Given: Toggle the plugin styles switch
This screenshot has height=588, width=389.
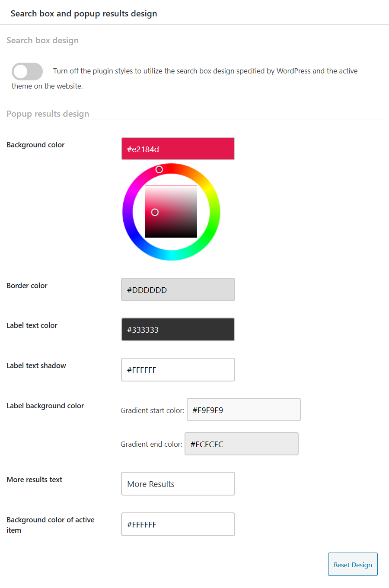Looking at the screenshot, I should (27, 71).
